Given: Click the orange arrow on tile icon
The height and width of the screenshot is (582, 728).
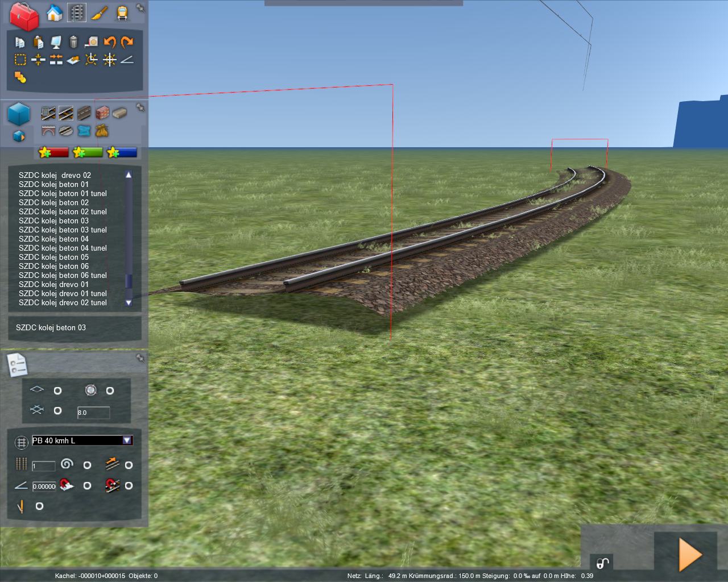Looking at the screenshot, I should point(73,59).
